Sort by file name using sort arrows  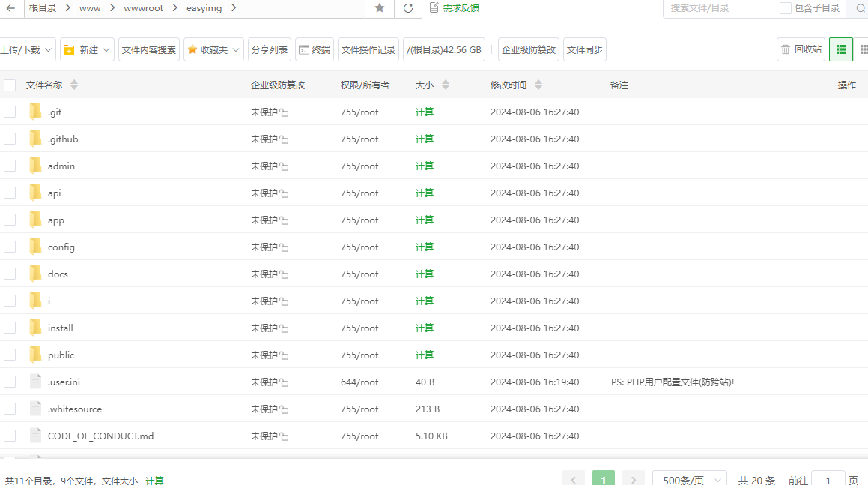73,85
